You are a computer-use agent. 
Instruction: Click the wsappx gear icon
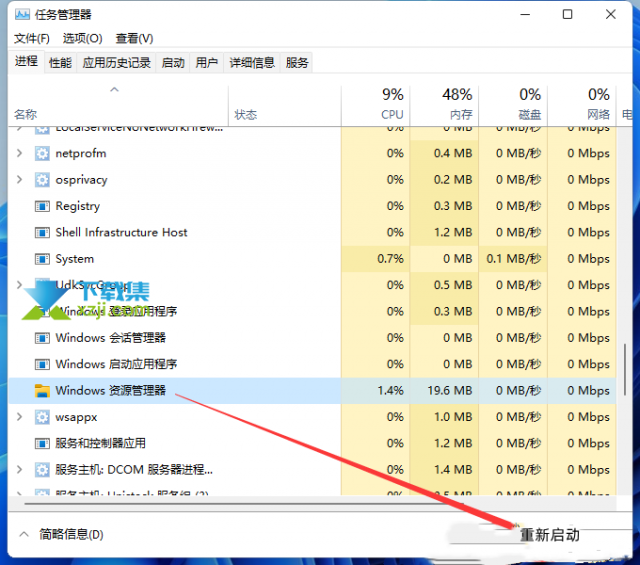tap(42, 417)
